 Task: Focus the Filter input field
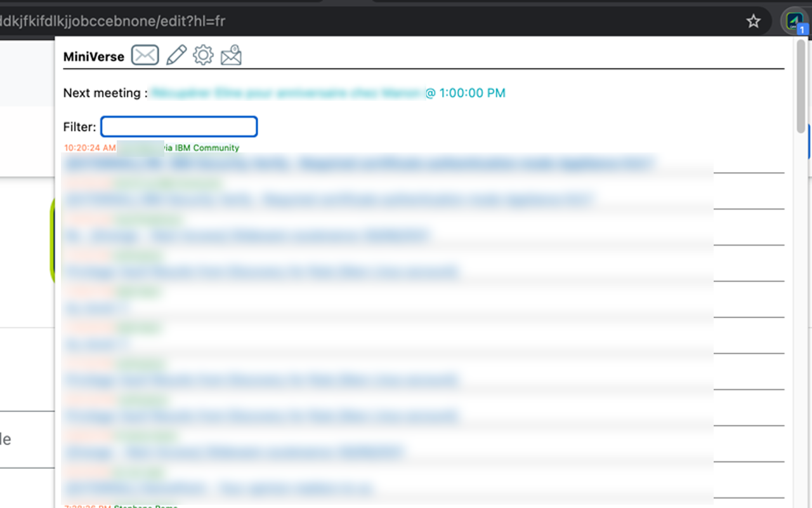pos(179,126)
